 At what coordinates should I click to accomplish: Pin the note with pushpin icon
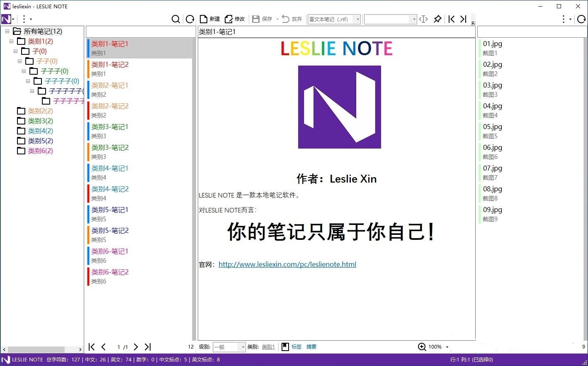click(437, 19)
